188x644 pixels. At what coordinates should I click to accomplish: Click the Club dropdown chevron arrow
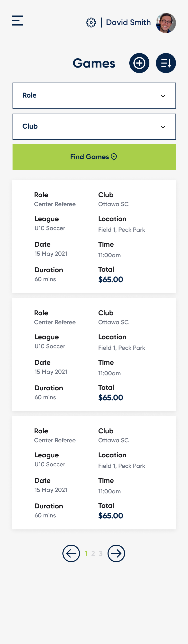tap(163, 127)
